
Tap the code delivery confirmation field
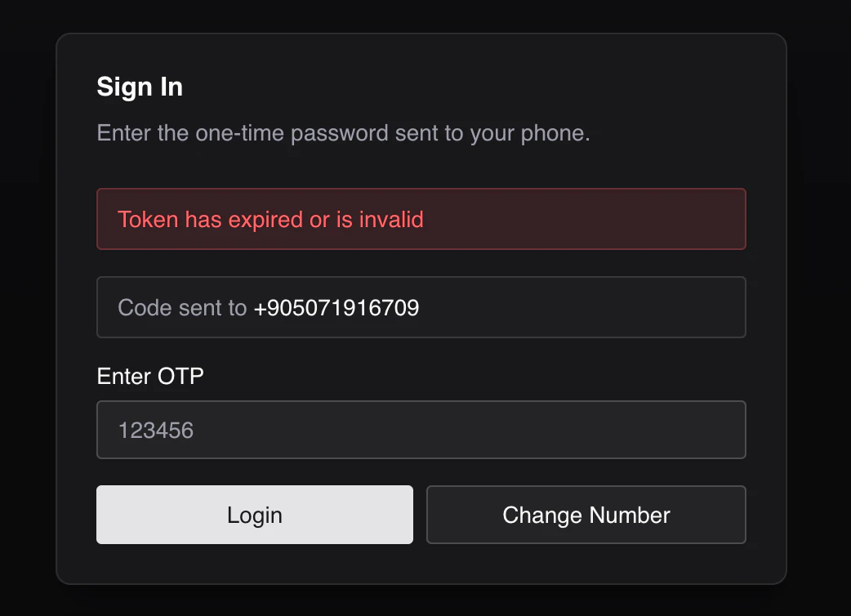pyautogui.click(x=421, y=307)
